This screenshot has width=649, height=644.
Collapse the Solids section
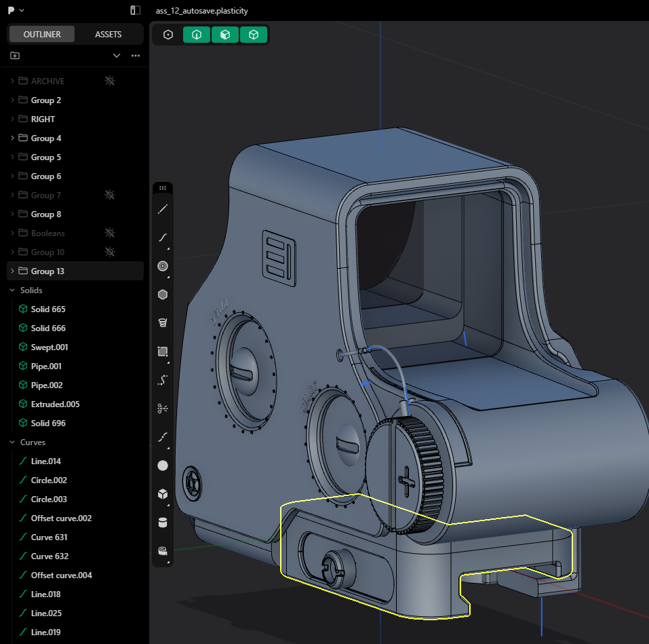click(12, 290)
